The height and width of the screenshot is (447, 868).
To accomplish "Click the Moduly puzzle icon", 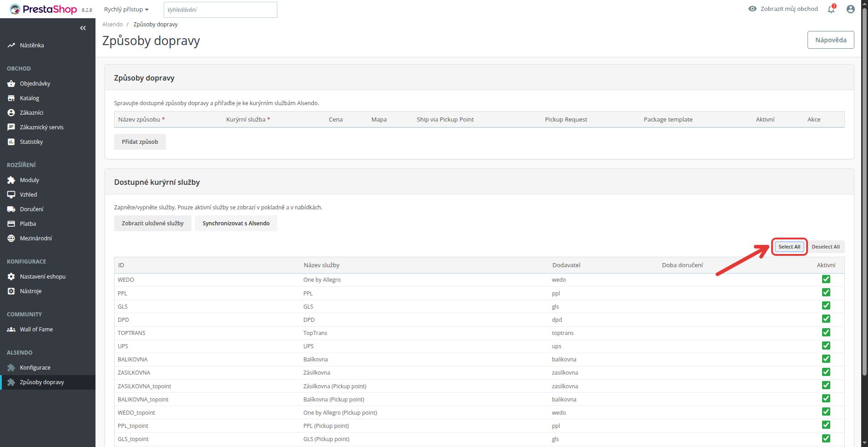I will pos(11,180).
